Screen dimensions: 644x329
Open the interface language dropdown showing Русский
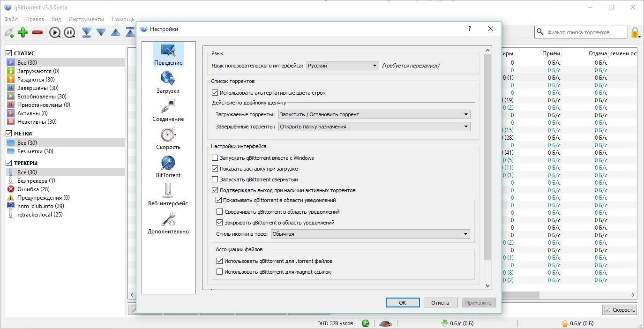343,66
